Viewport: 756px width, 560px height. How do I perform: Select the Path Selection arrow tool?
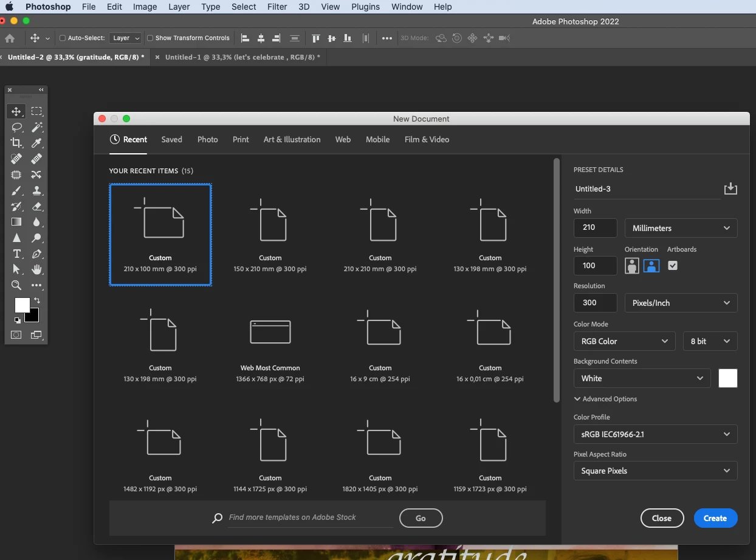(16, 269)
